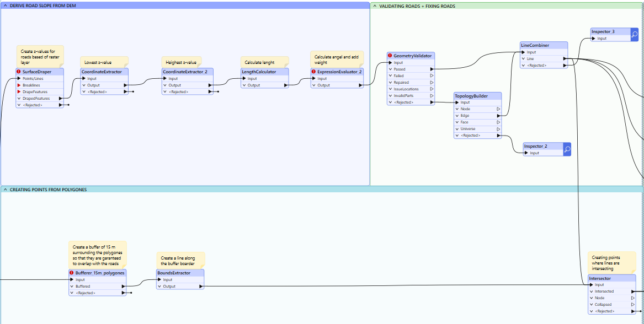Image resolution: width=644 pixels, height=324 pixels.
Task: Click the Intersected output arrow on Intersector
Action: point(632,291)
